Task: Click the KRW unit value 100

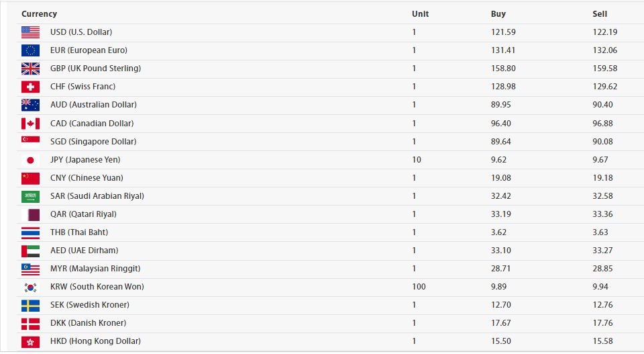Action: pyautogui.click(x=419, y=287)
